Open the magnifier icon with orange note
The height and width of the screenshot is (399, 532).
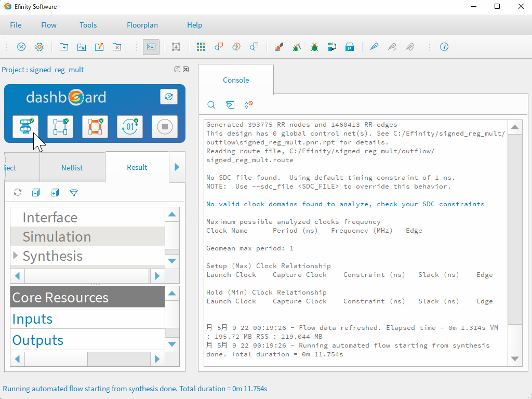coord(219,47)
